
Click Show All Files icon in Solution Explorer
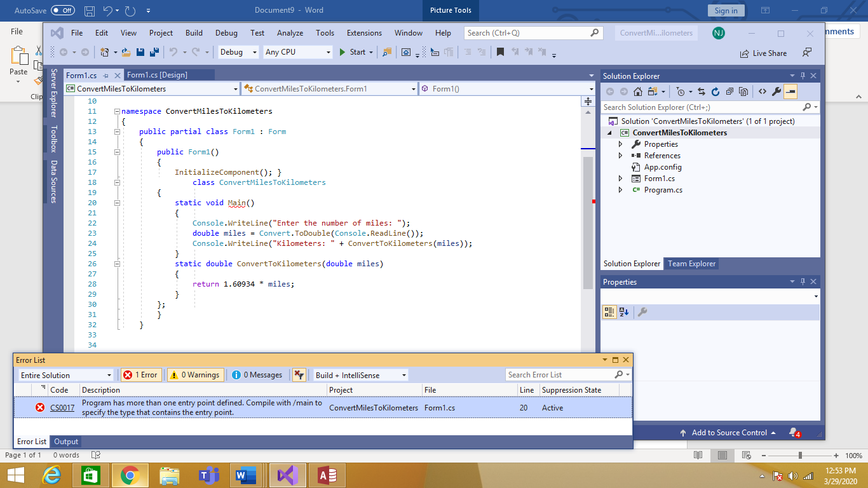[743, 91]
